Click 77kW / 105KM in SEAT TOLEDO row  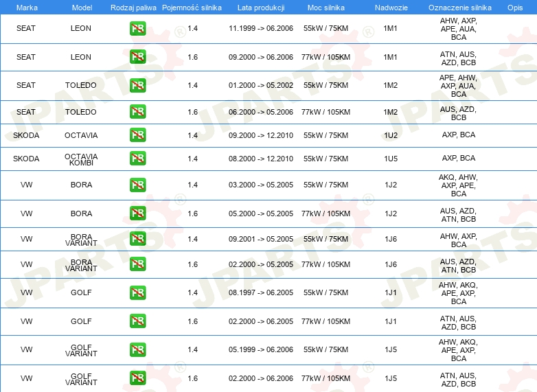click(x=325, y=112)
